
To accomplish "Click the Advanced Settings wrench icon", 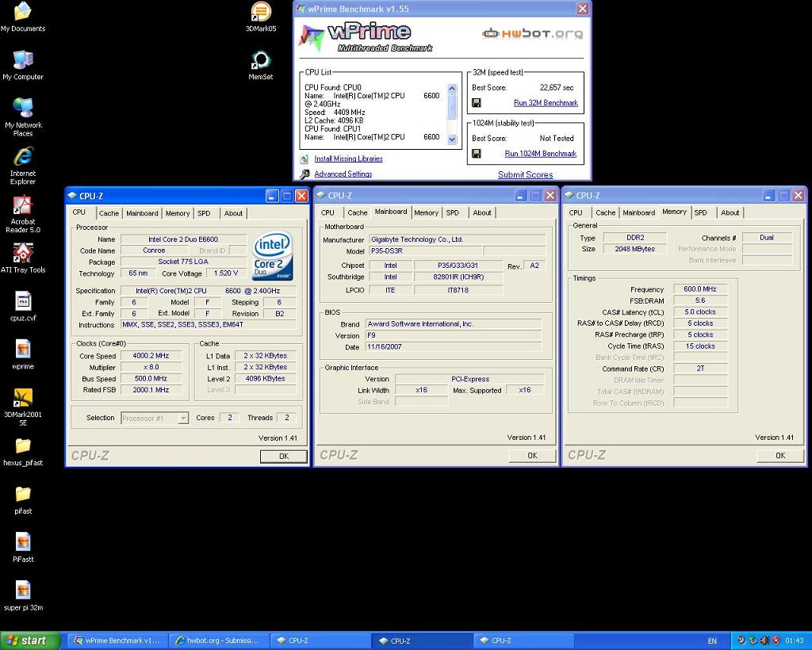I will click(304, 174).
